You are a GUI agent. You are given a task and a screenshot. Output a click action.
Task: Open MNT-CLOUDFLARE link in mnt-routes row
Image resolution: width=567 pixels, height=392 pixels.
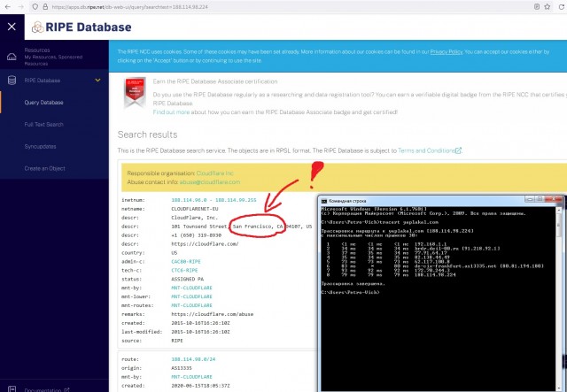point(191,305)
